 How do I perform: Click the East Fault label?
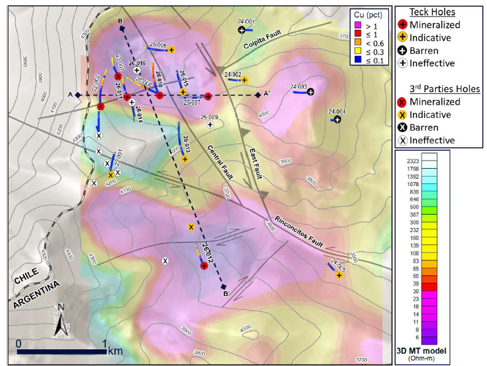point(256,164)
